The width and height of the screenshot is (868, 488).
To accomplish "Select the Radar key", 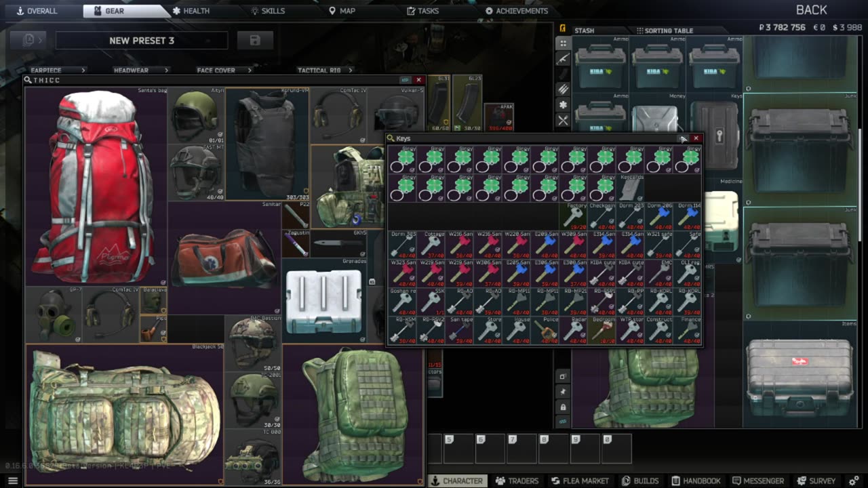I will (573, 330).
